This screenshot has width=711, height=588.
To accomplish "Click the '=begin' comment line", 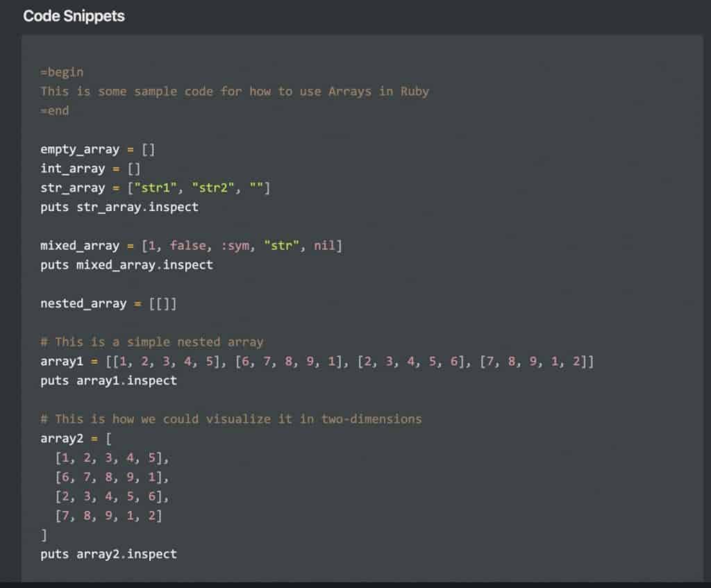I will point(62,72).
